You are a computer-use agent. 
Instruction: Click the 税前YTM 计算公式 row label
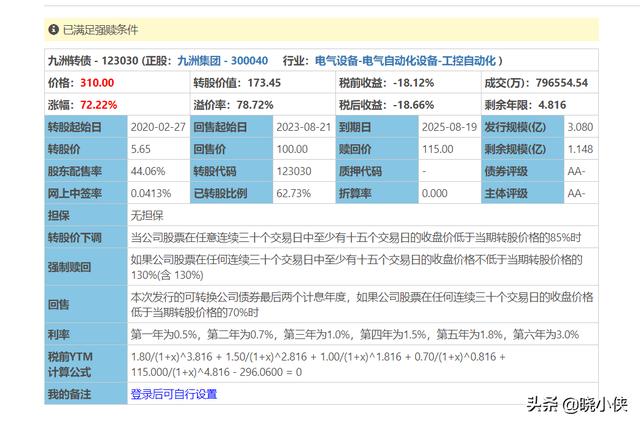pos(86,364)
